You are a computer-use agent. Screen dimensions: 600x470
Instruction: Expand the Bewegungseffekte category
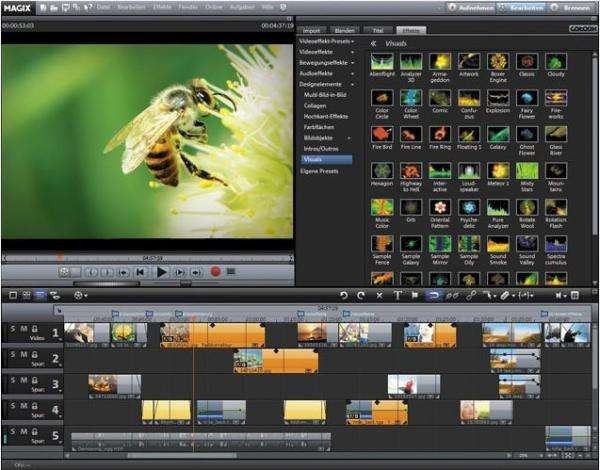tap(326, 62)
